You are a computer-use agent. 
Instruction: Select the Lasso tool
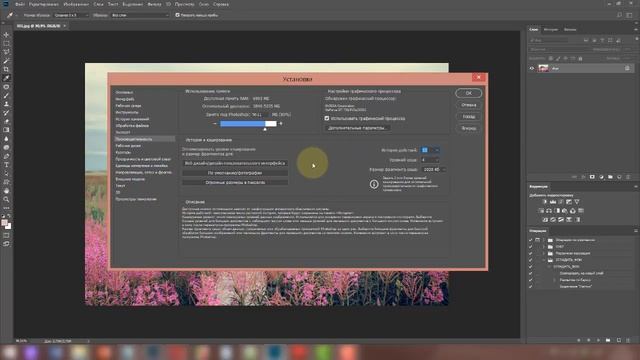[x=6, y=52]
